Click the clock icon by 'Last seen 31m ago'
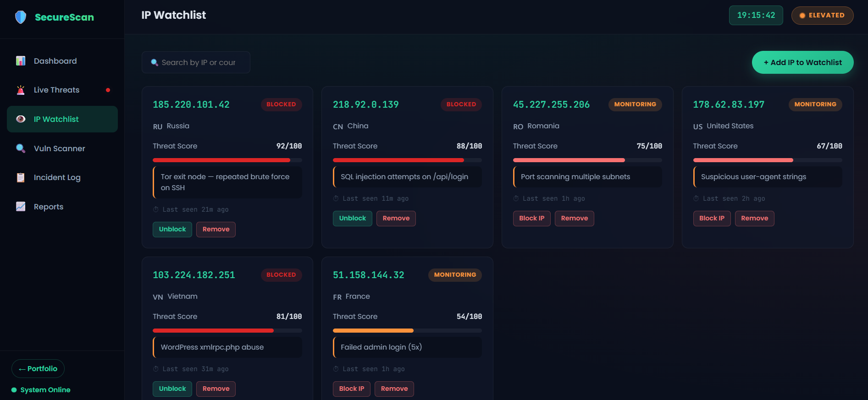Screen dimensions: 868x400 156,369
